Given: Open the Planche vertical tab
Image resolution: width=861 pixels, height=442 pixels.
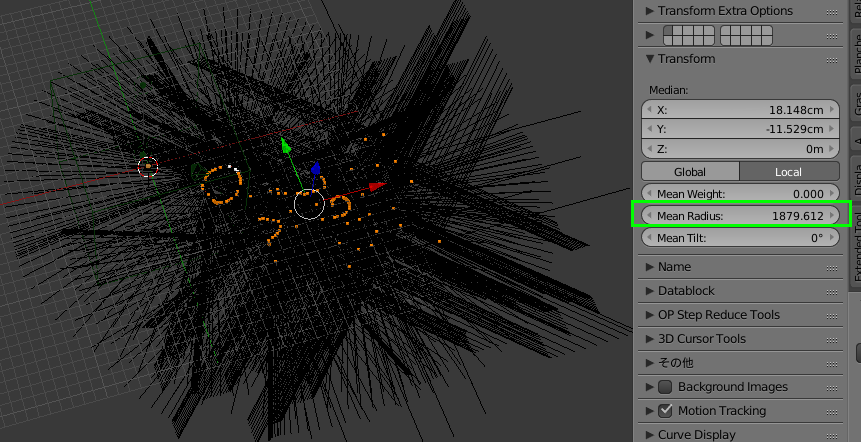Looking at the screenshot, I should click(x=856, y=54).
